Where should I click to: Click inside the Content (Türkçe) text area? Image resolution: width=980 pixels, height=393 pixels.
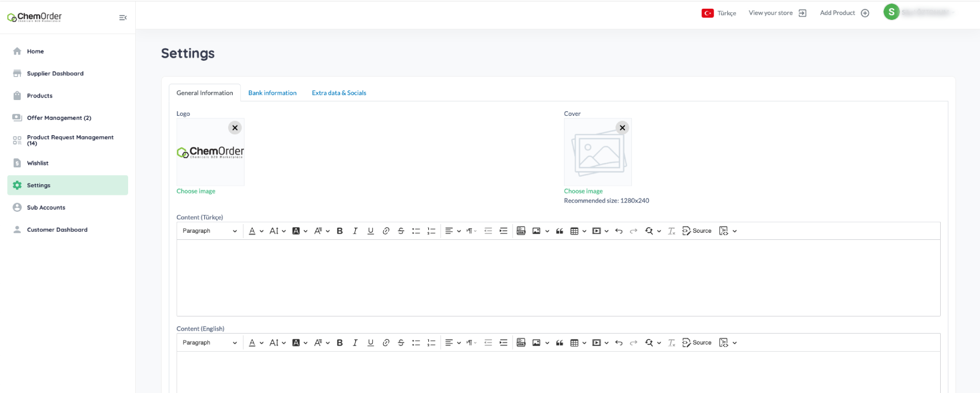[558, 278]
